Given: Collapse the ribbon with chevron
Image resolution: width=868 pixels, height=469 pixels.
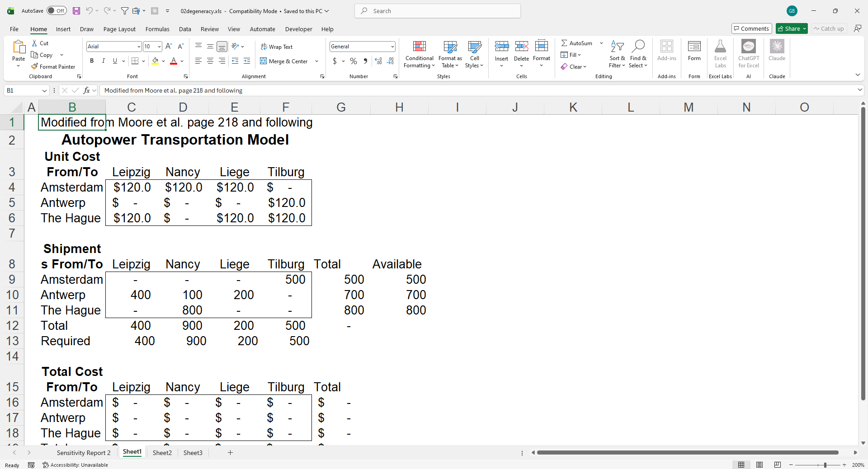Looking at the screenshot, I should click(x=858, y=75).
